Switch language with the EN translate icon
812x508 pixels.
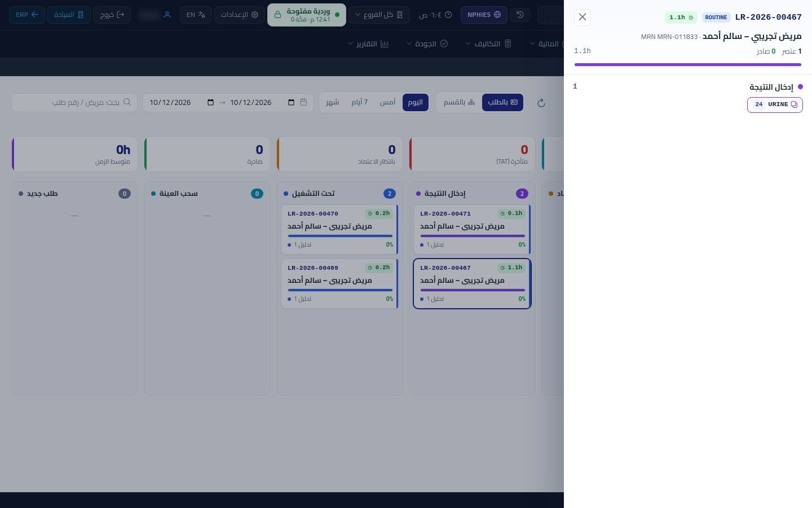[x=196, y=15]
